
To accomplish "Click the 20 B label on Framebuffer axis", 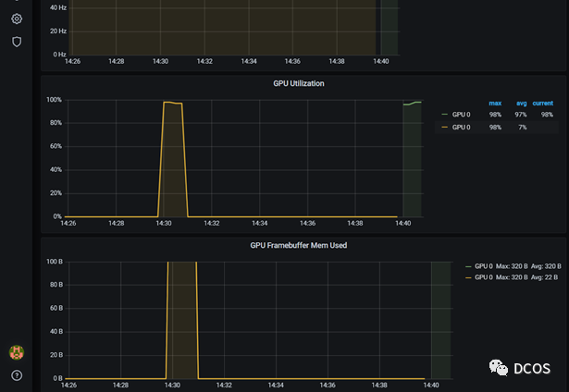I will click(56, 355).
